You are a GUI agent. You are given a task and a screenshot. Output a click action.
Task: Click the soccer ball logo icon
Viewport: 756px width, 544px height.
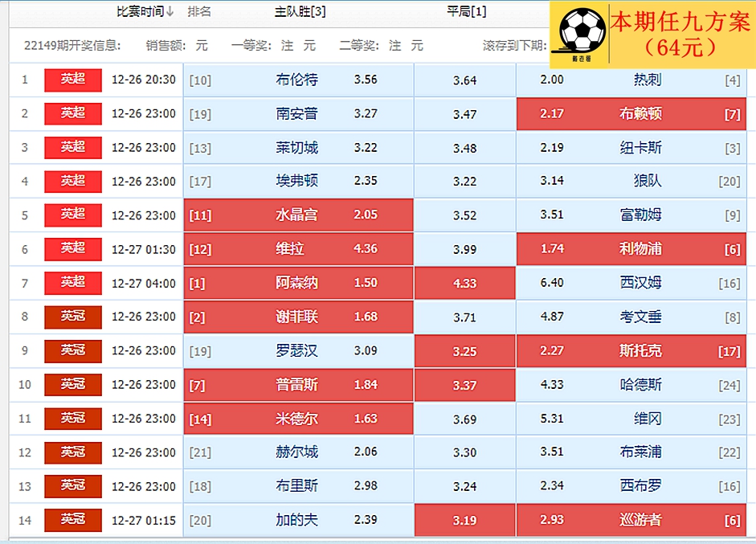pyautogui.click(x=582, y=33)
